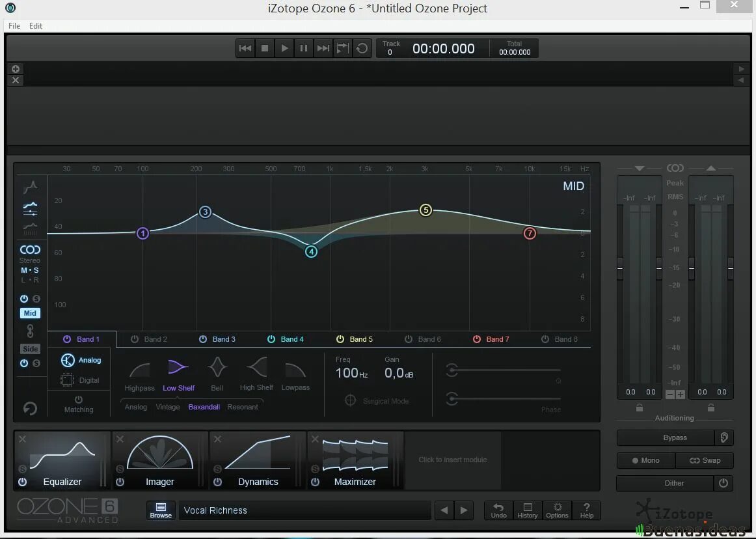Toggle Mono auditioning

(x=646, y=460)
